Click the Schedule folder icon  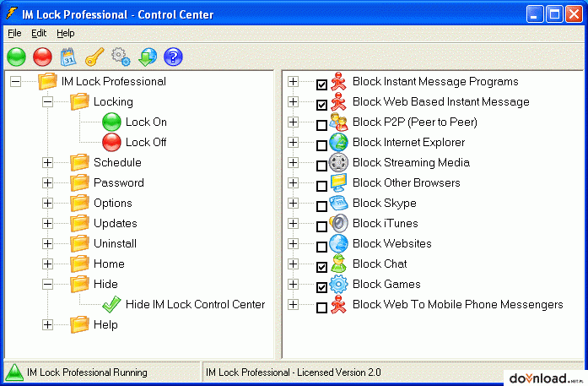click(x=79, y=162)
